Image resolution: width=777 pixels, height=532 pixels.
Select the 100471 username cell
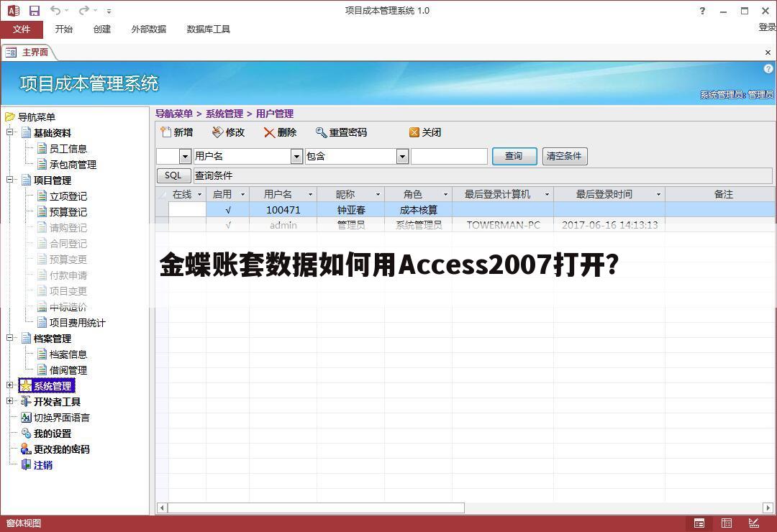click(283, 210)
